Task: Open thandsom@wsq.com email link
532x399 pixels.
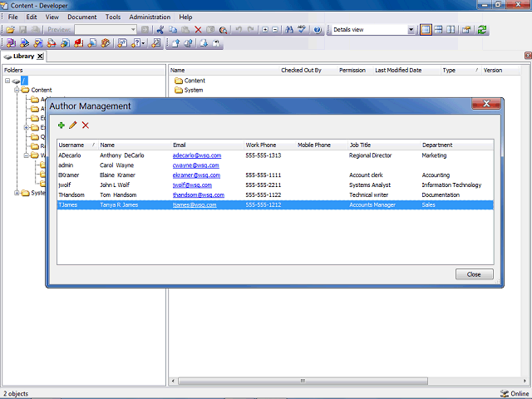Action: click(199, 195)
